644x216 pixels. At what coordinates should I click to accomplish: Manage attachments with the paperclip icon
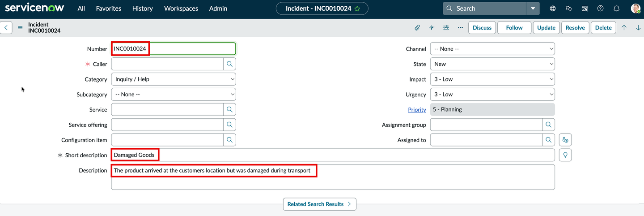pos(417,28)
